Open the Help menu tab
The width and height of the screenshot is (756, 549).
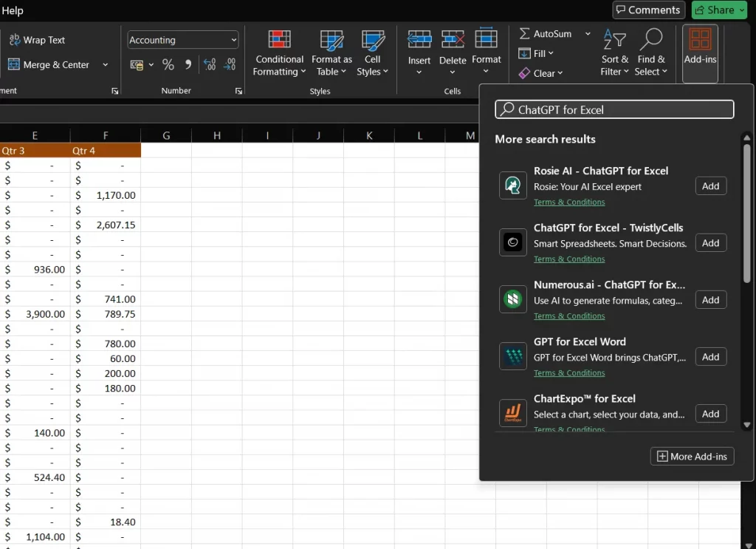pos(12,10)
